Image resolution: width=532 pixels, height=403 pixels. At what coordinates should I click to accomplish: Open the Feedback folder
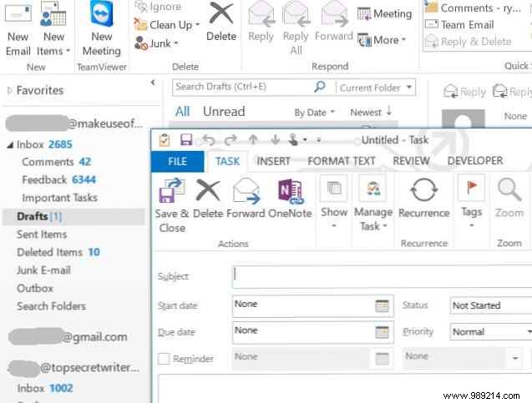pos(58,179)
